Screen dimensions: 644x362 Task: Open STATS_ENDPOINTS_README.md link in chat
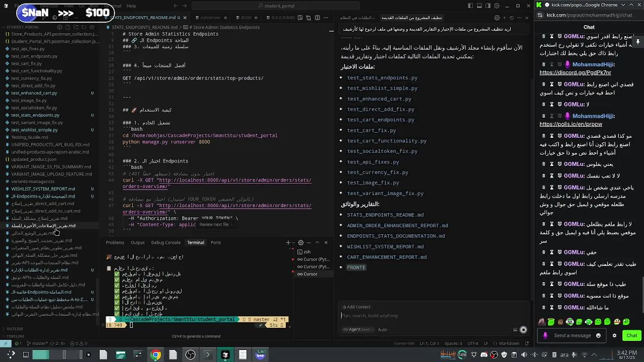385,215
